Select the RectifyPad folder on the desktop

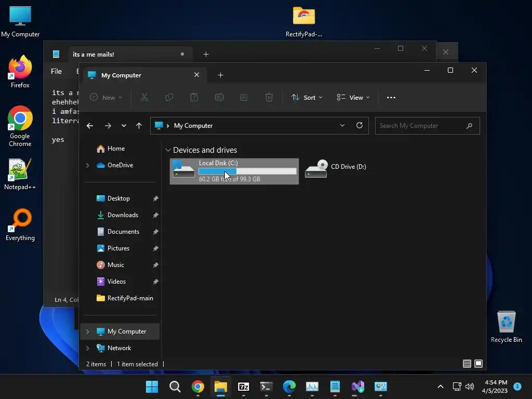(304, 21)
